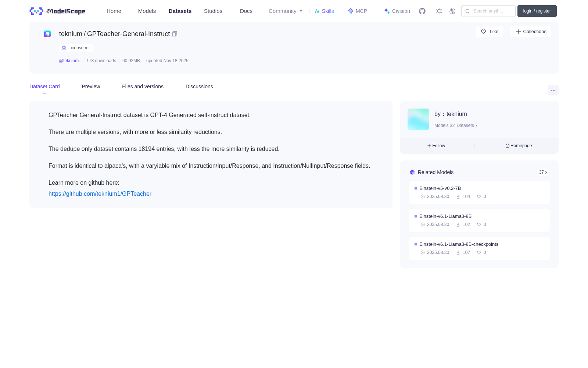Viewport: 588px width, 368px height.
Task: Open the GitHub icon in header
Action: click(x=422, y=11)
